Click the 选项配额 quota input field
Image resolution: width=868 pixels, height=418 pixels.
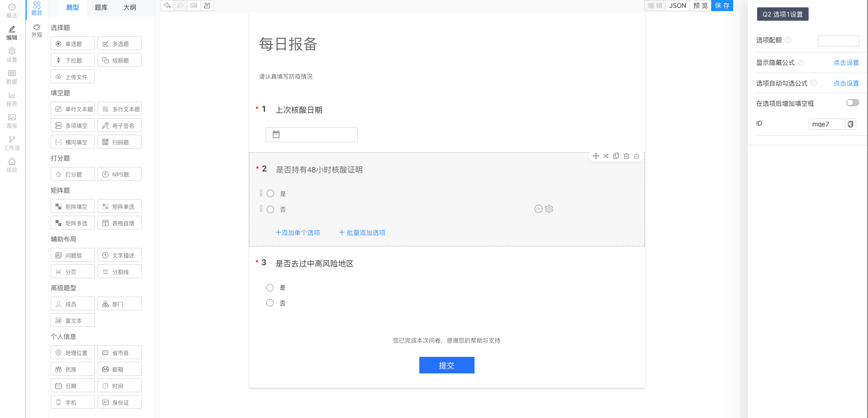click(838, 41)
